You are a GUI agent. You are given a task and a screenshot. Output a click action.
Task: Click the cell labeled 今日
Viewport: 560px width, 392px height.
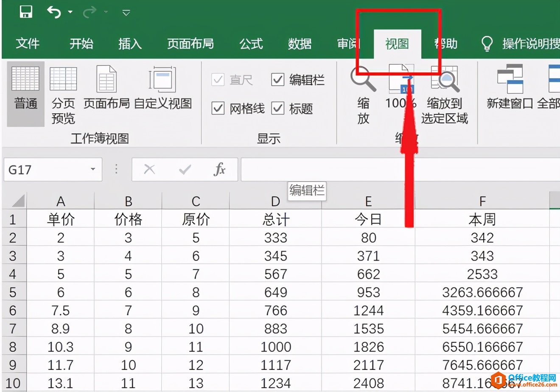368,219
